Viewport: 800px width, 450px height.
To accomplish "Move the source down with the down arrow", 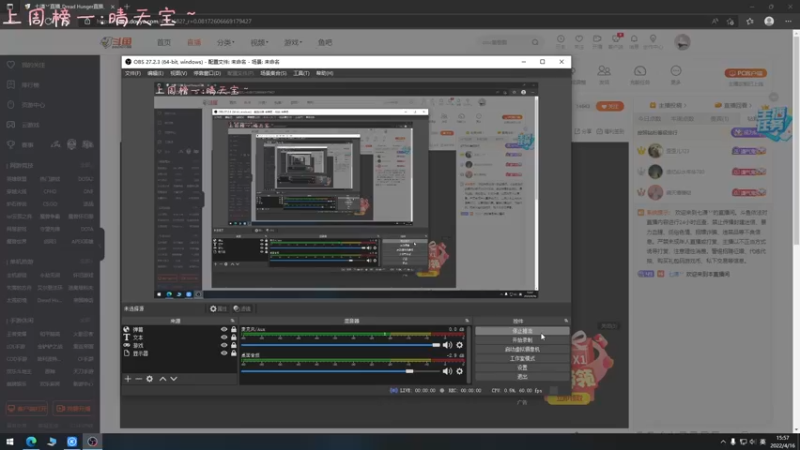I will (x=173, y=379).
